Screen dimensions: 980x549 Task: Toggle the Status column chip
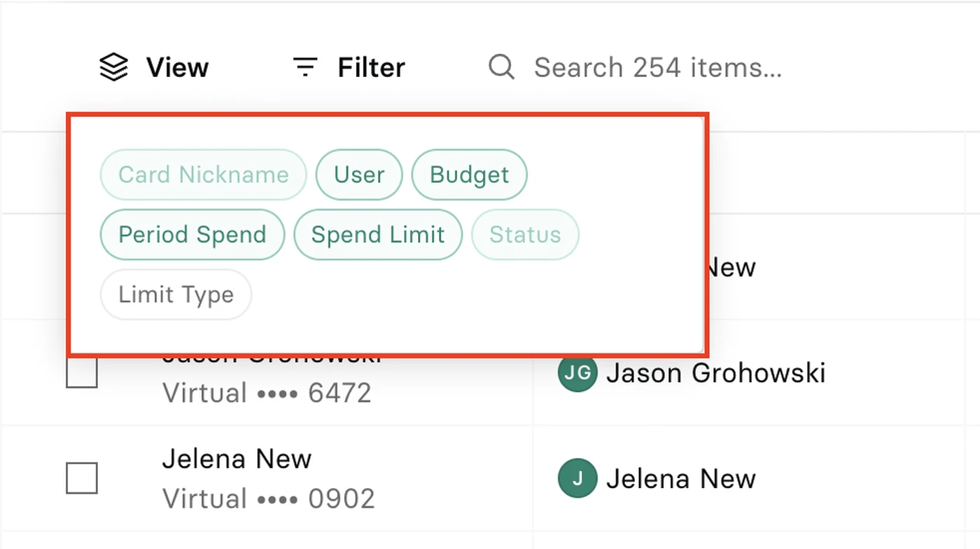[525, 235]
